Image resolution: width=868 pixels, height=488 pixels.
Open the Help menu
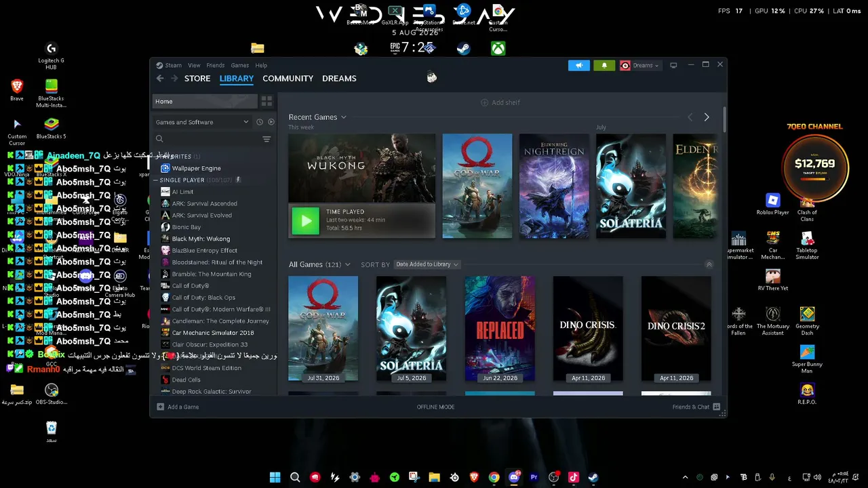(261, 66)
